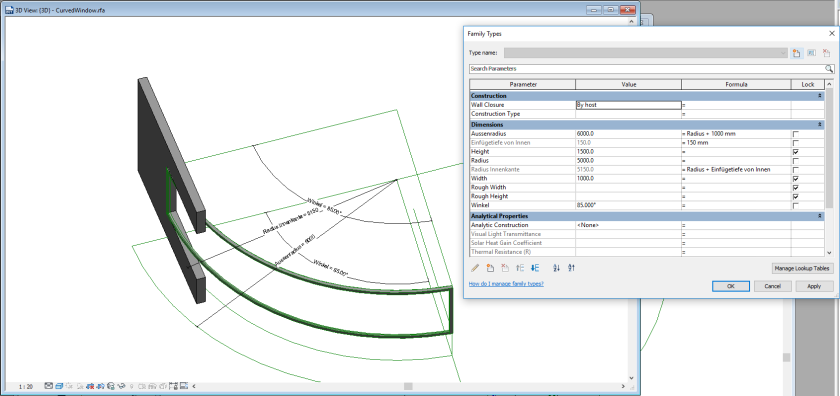Click Reveal Hidden Elements icon in view bar
This screenshot has width=840, height=396.
[x=131, y=386]
